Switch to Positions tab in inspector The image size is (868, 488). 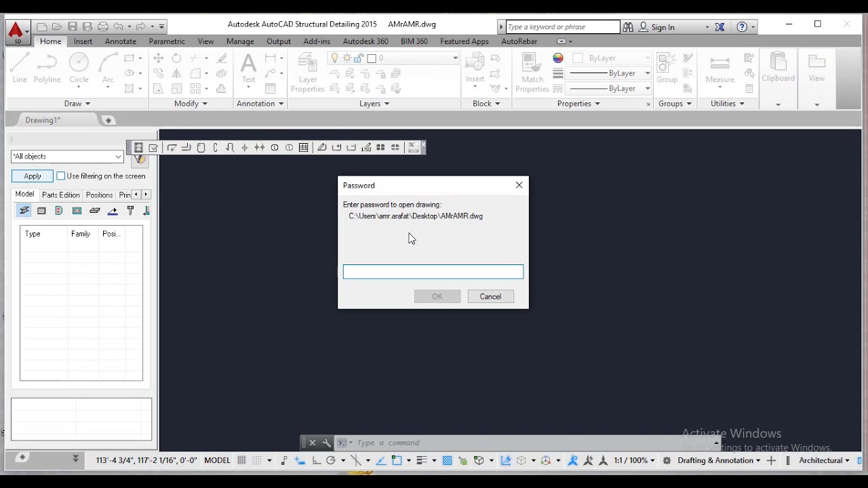[x=99, y=195]
